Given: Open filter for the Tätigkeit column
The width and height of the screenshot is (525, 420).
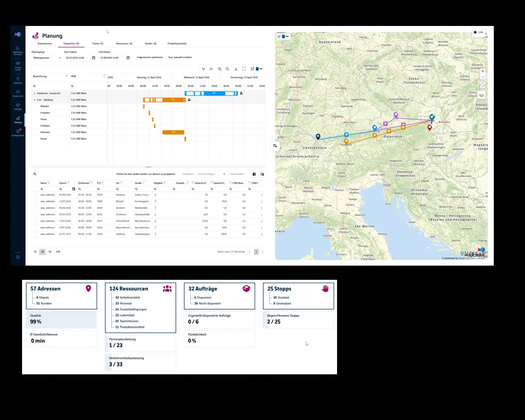Looking at the screenshot, I should [165, 183].
